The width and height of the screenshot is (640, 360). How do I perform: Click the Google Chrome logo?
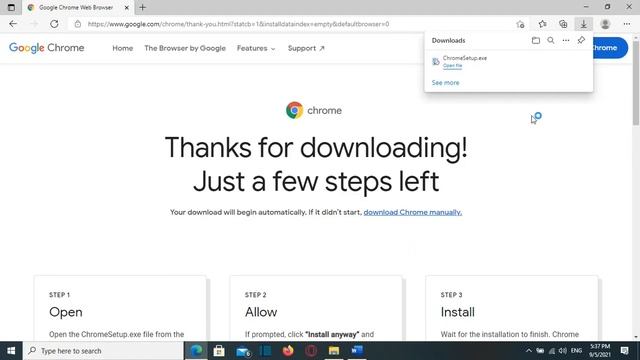tap(47, 48)
